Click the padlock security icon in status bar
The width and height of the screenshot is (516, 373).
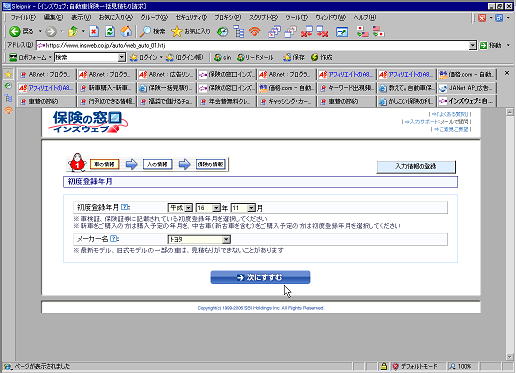tap(384, 366)
